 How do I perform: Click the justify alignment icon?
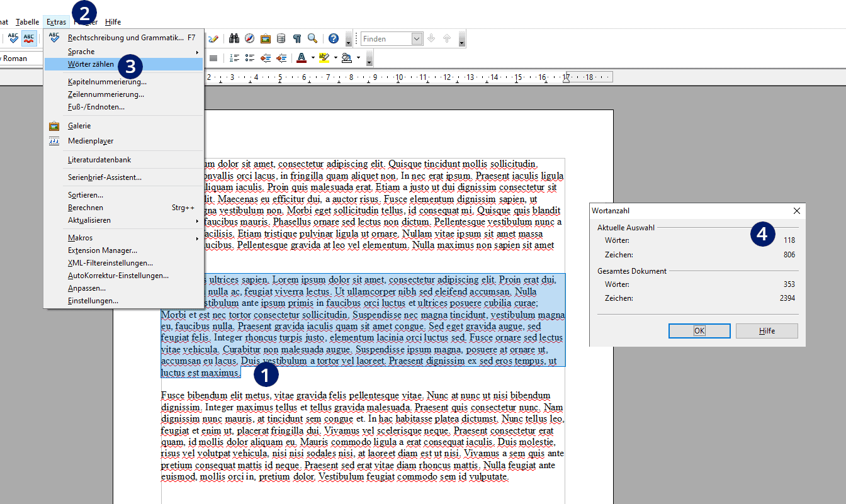click(213, 58)
